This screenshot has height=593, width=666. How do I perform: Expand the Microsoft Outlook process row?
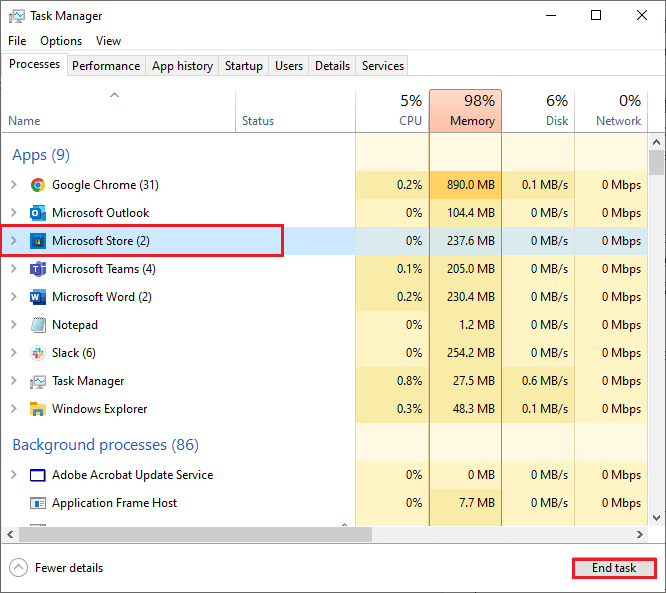click(x=14, y=213)
